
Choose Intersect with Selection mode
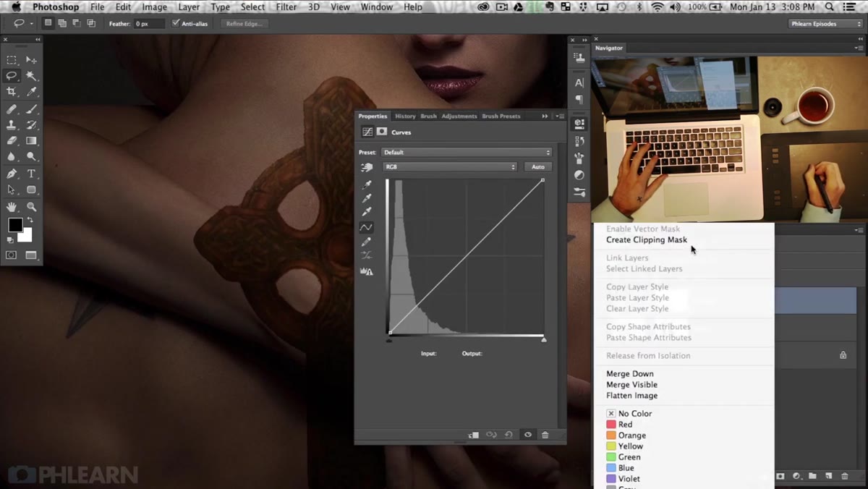point(91,23)
